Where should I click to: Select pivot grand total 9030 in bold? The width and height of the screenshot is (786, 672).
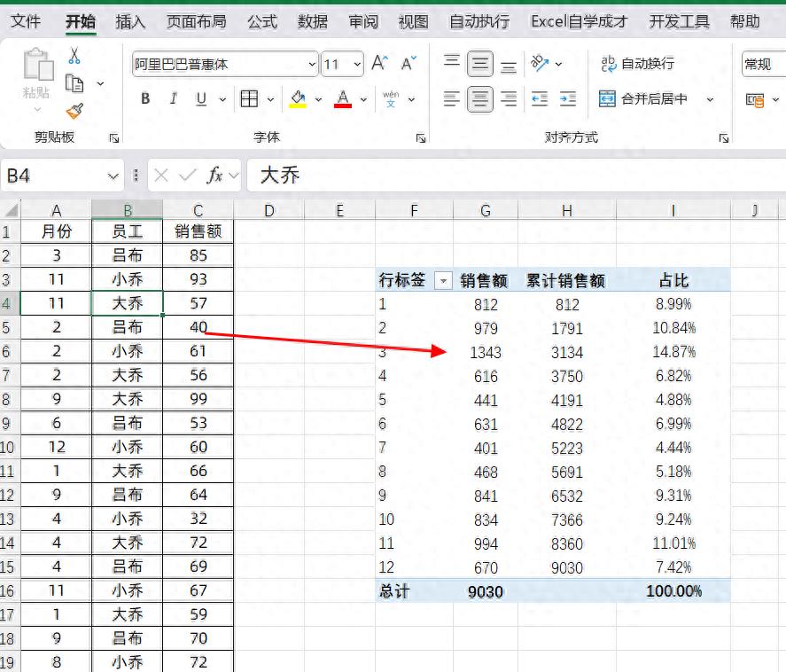pyautogui.click(x=486, y=591)
